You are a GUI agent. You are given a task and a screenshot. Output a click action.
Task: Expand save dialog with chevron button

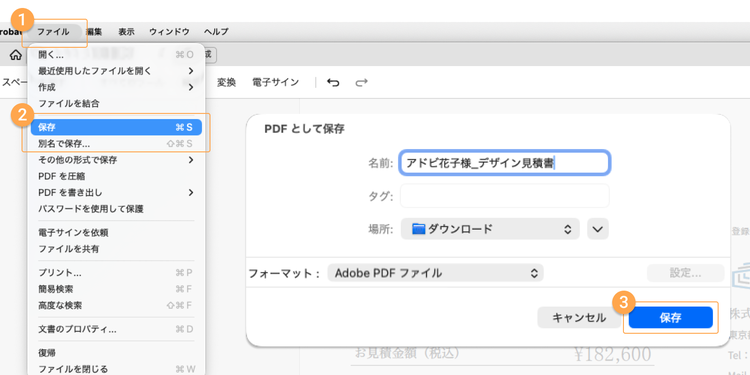click(597, 229)
